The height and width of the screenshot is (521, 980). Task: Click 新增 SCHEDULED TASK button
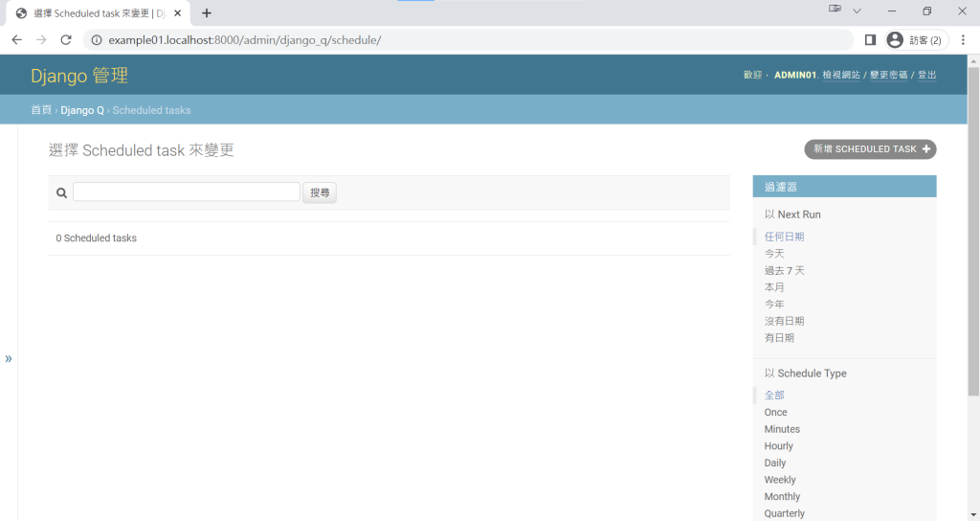click(870, 148)
